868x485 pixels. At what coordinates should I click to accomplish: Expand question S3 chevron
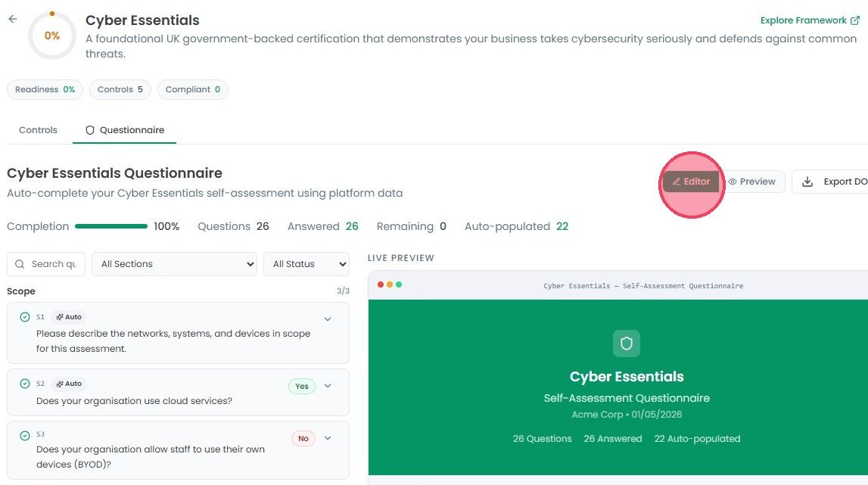pos(328,438)
